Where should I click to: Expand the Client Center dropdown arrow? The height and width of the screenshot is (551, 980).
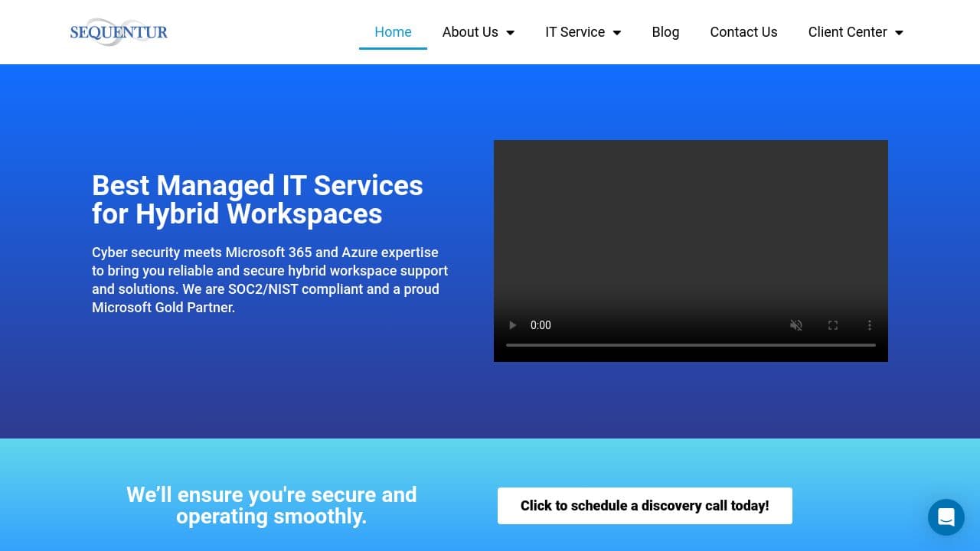899,32
